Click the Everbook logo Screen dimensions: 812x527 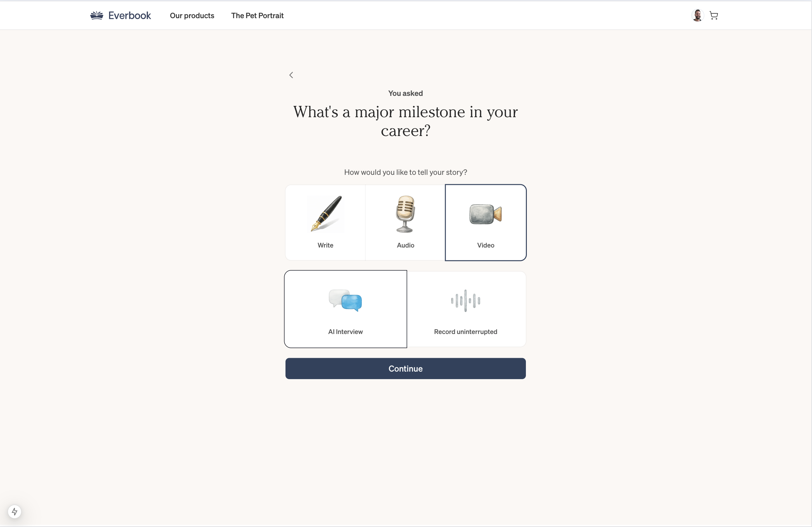pos(121,15)
